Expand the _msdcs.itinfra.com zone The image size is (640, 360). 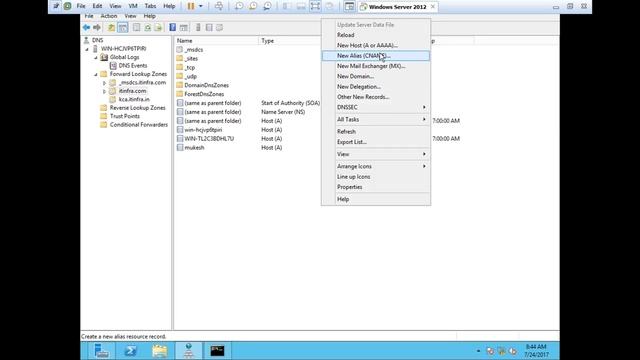click(104, 83)
